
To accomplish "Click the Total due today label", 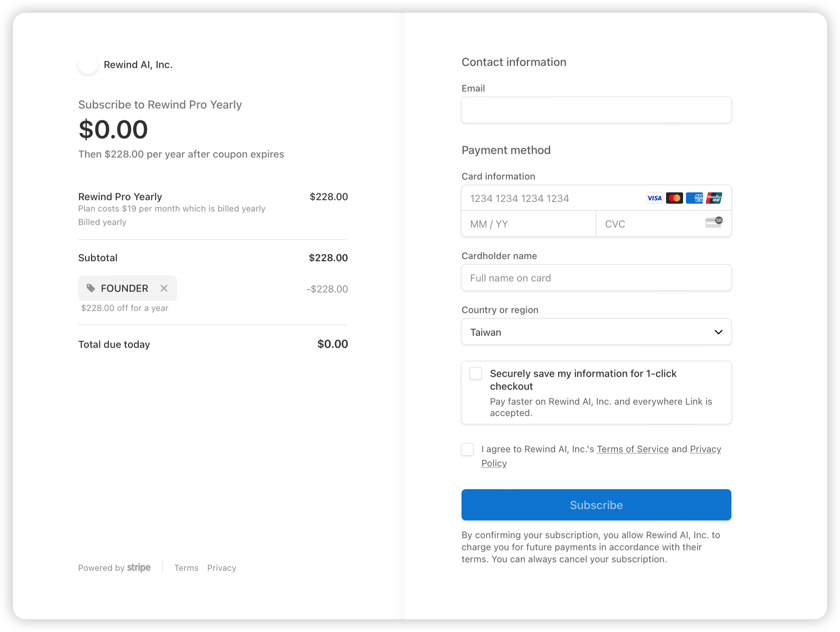I will (x=114, y=344).
